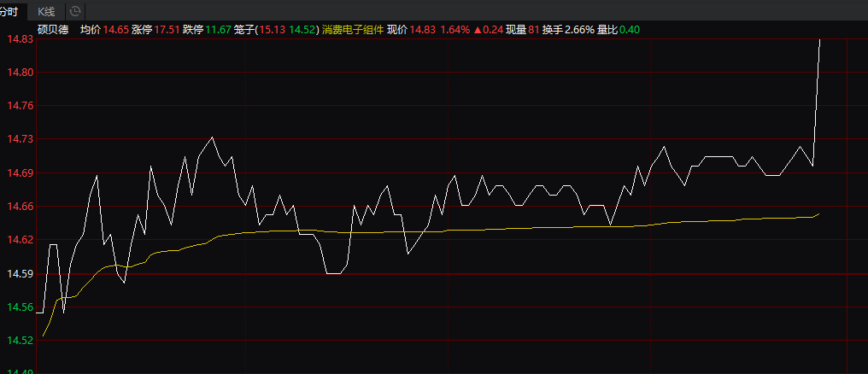Click the 笼子 upper bound 15.13

pos(272,30)
